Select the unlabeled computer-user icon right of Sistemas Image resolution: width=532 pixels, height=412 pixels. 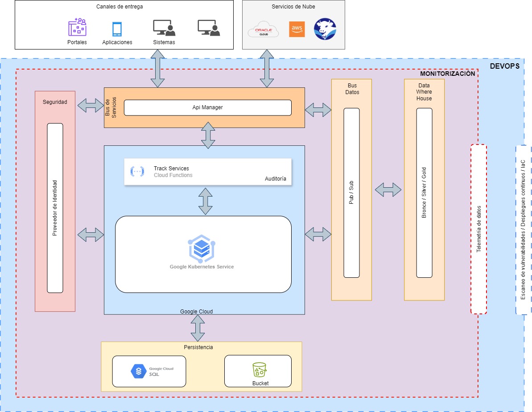[x=209, y=28]
